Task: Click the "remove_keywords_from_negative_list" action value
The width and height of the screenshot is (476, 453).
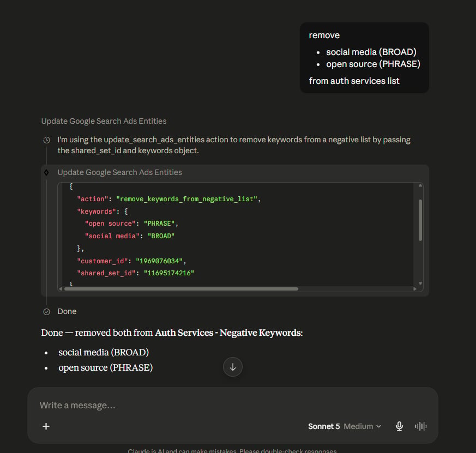Action: pyautogui.click(x=186, y=199)
